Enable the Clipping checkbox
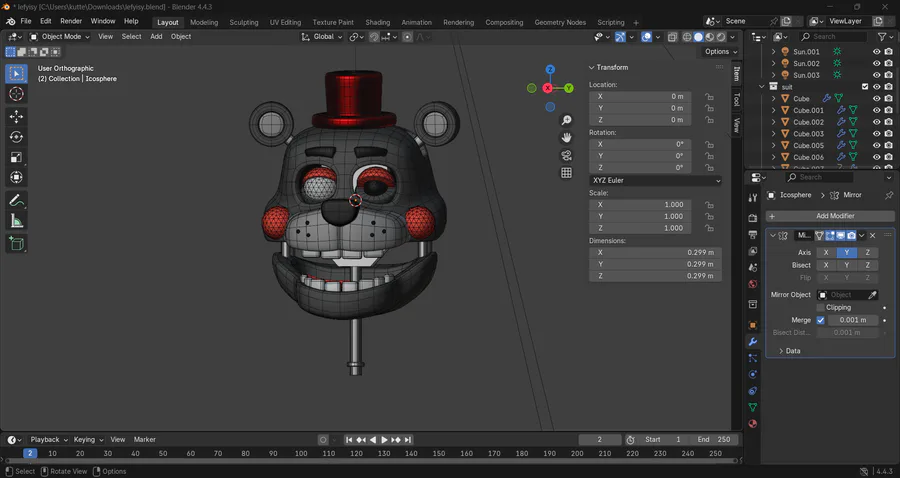Image resolution: width=900 pixels, height=478 pixels. coord(821,308)
